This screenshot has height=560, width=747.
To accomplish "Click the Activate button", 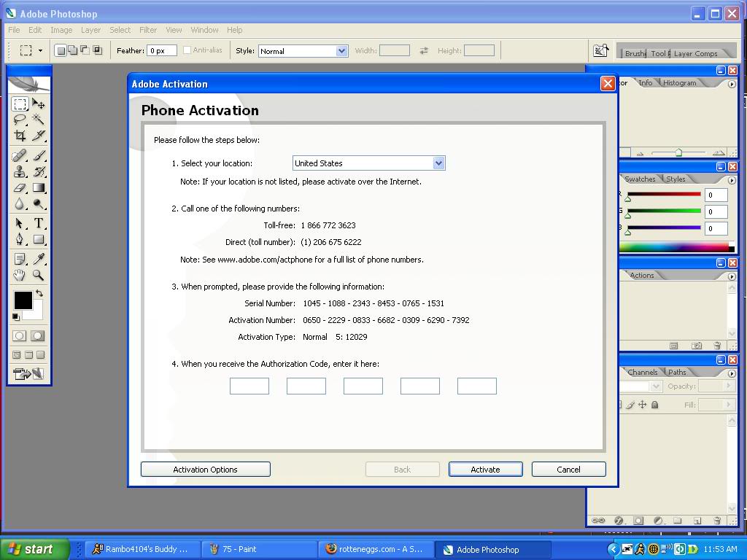I will pyautogui.click(x=485, y=470).
